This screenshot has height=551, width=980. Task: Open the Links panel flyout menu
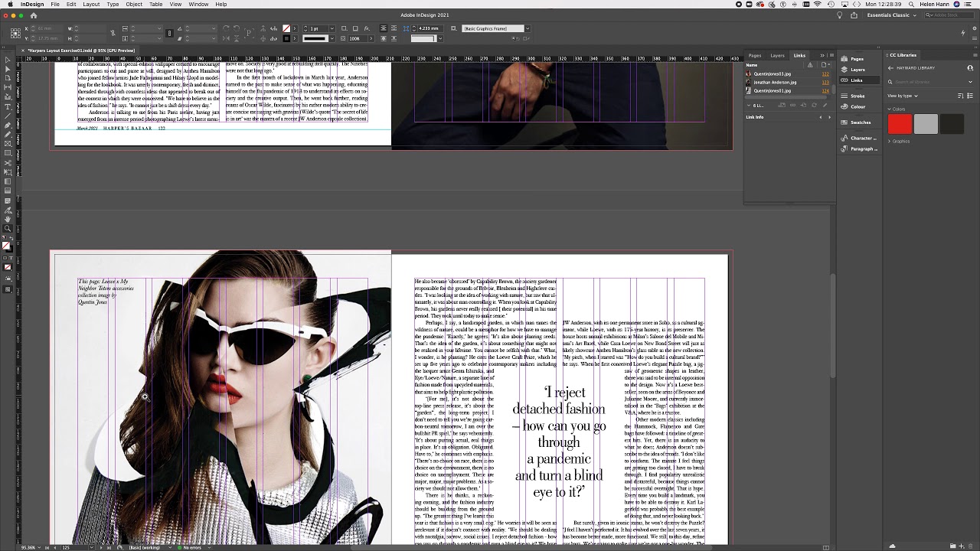(831, 55)
